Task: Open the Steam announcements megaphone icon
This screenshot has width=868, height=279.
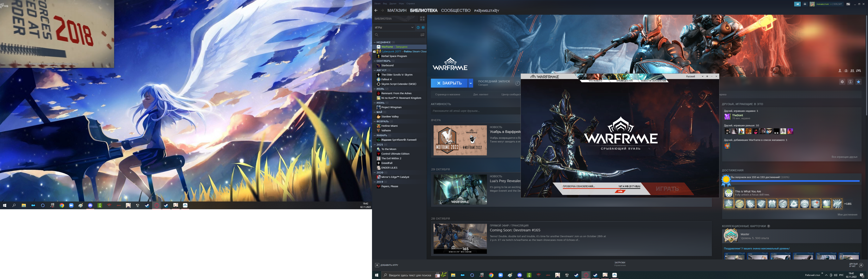Action: [797, 4]
